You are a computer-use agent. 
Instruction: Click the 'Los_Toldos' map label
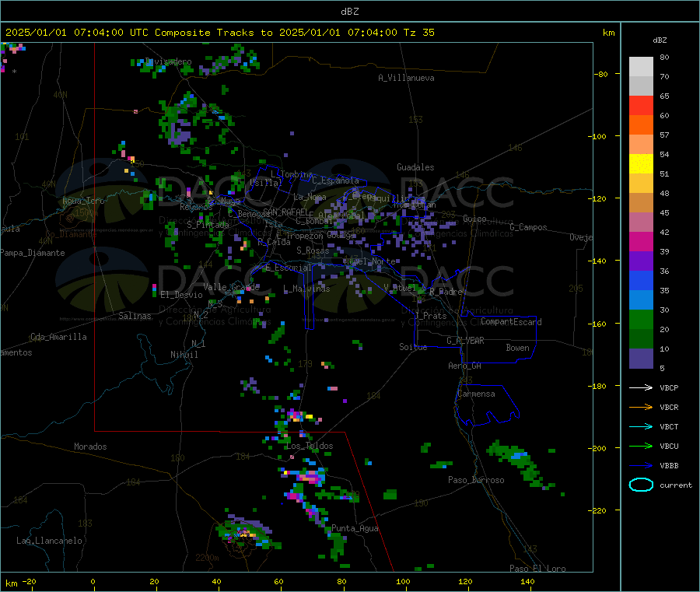click(310, 446)
